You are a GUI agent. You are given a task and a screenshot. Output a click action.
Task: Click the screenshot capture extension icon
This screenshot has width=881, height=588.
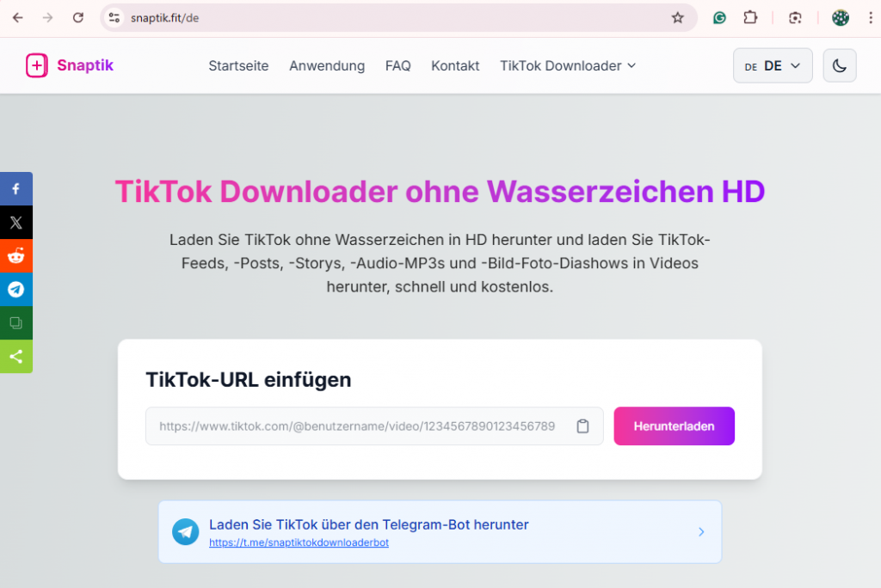click(795, 18)
